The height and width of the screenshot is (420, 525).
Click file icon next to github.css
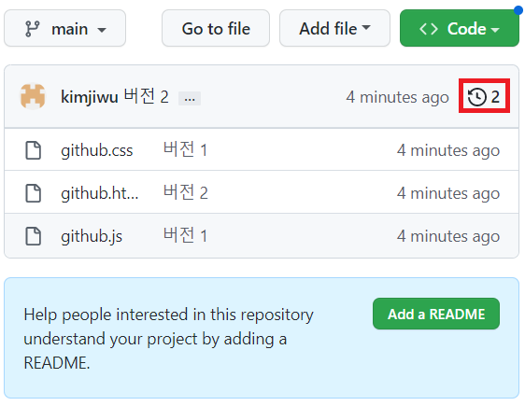click(x=34, y=150)
